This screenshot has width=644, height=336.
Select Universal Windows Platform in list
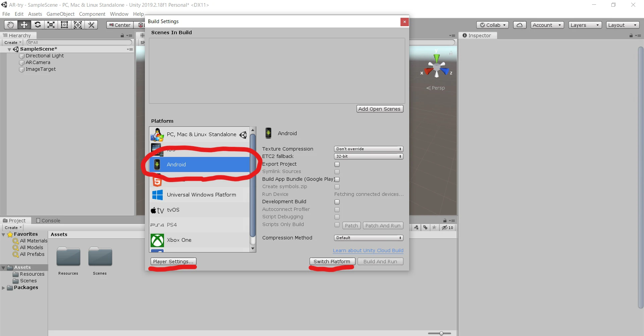200,195
